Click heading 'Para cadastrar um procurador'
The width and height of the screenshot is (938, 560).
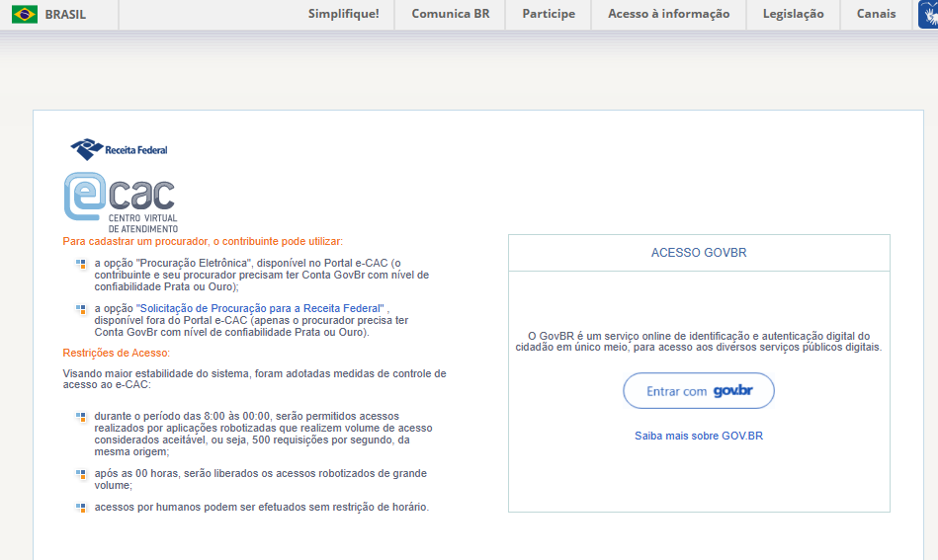203,241
